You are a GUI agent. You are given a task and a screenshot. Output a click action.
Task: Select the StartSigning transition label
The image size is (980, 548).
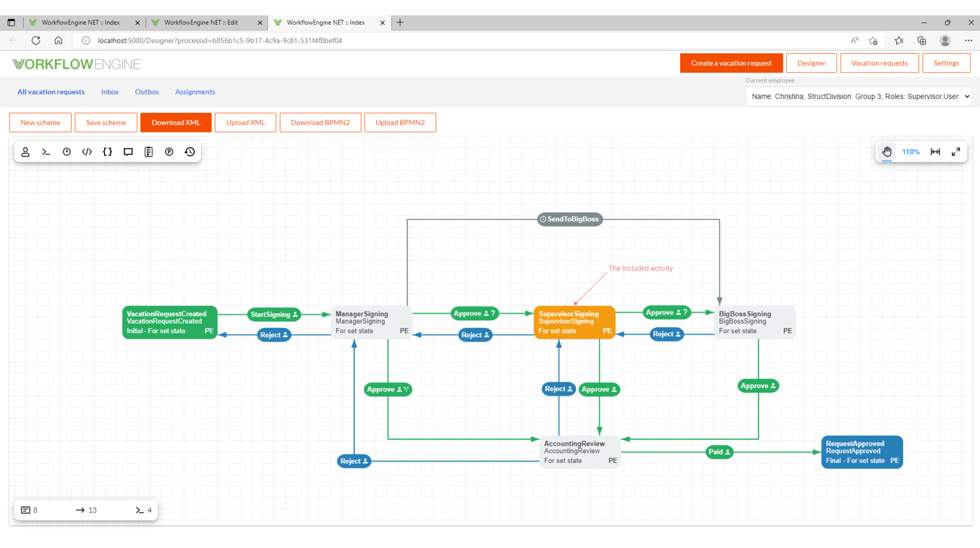tap(274, 315)
